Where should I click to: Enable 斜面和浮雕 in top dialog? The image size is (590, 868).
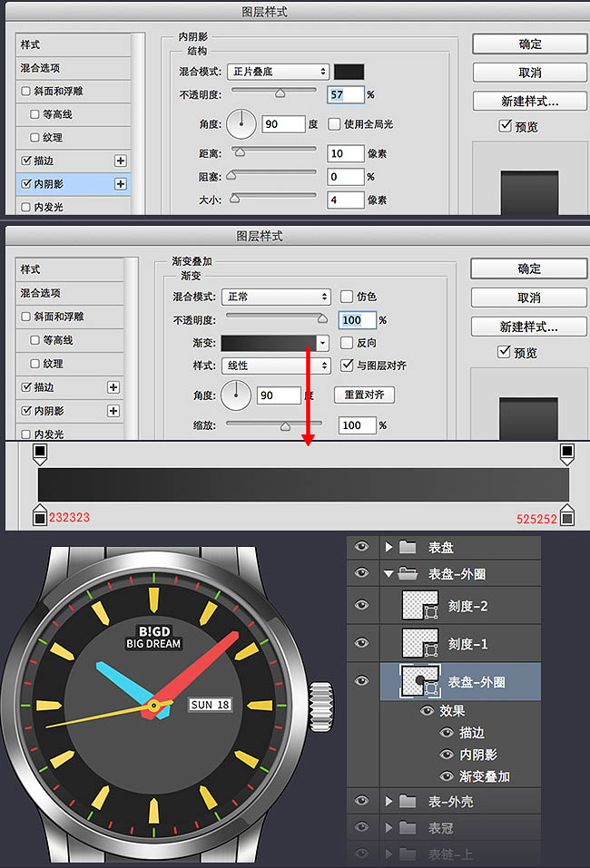25,91
